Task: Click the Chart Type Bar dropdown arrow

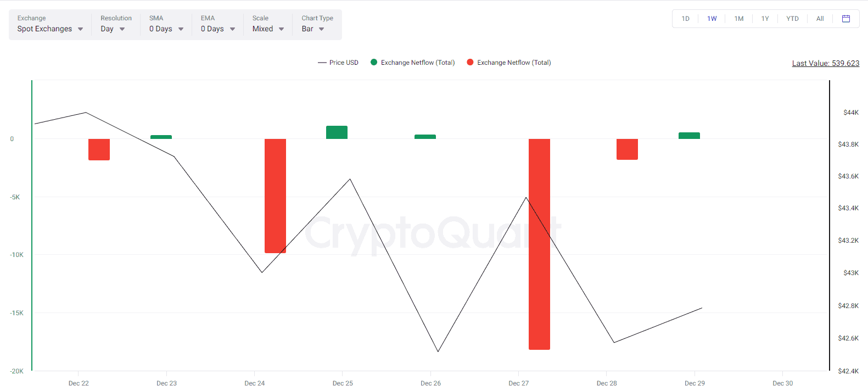Action: pyautogui.click(x=322, y=29)
